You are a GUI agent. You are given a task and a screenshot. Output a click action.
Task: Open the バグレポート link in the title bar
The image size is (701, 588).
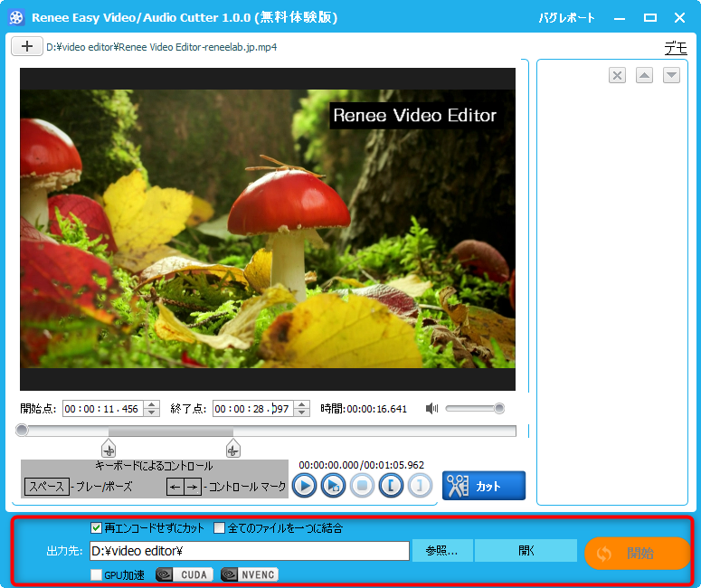click(566, 18)
